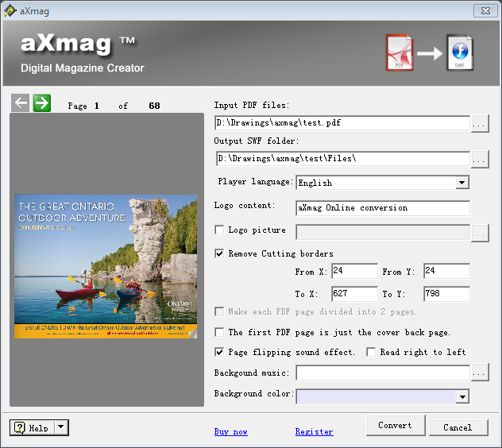The image size is (502, 448).
Task: Click the PDF file icon in the header
Action: pyautogui.click(x=400, y=52)
